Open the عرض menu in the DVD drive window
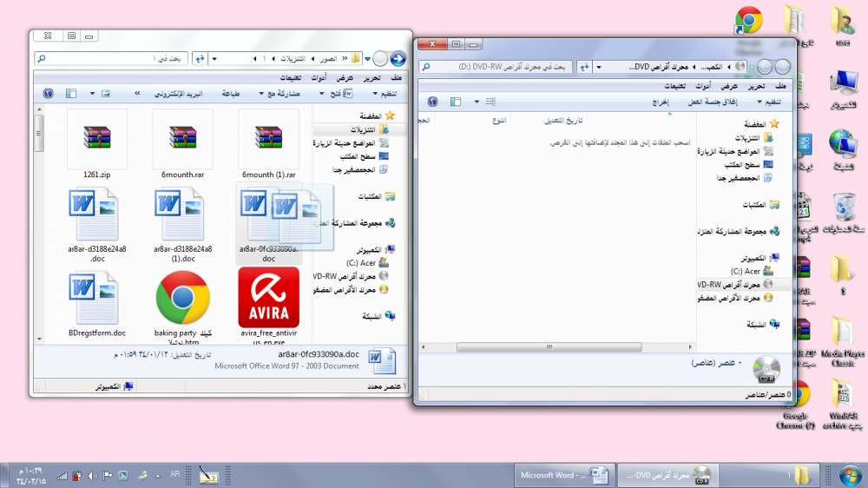The height and width of the screenshot is (488, 868). coord(728,86)
